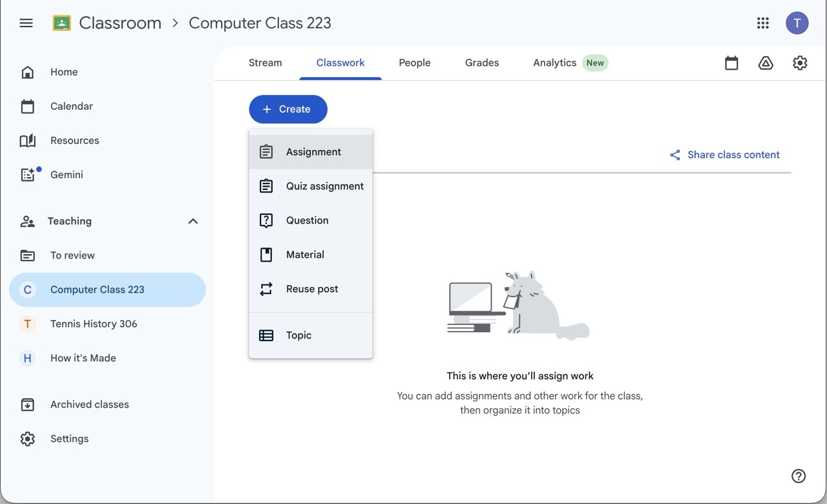
Task: Choose Quiz assignment from the menu
Action: [x=324, y=186]
